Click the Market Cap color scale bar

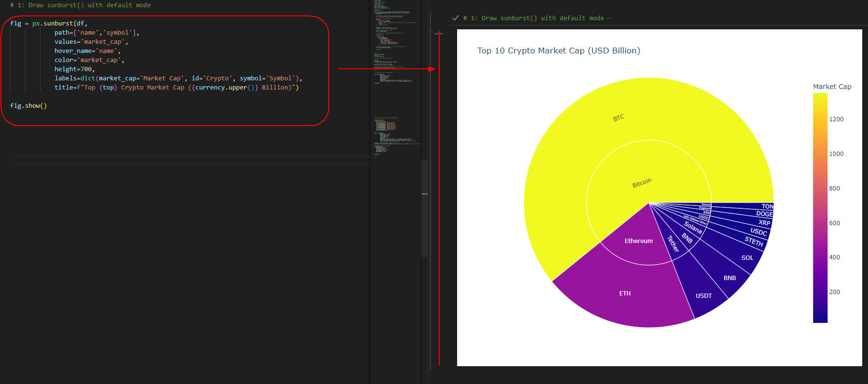point(820,208)
